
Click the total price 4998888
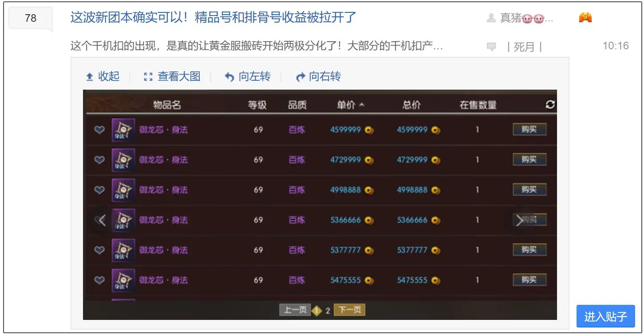412,190
